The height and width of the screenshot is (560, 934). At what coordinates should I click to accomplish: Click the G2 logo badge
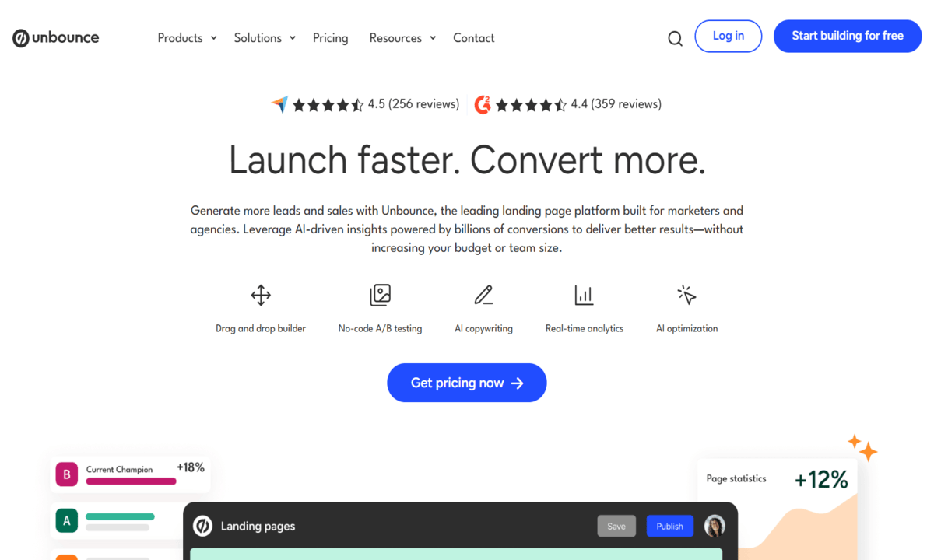click(x=483, y=104)
